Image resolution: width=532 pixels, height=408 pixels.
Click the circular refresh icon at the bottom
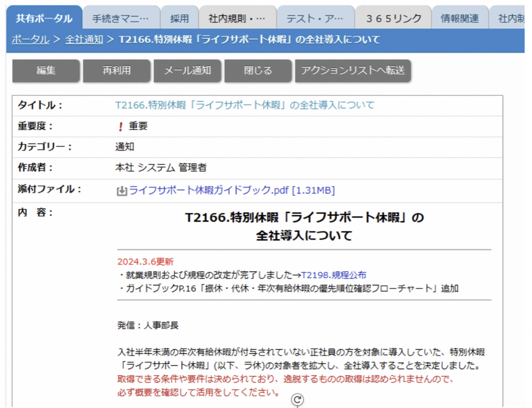(297, 399)
